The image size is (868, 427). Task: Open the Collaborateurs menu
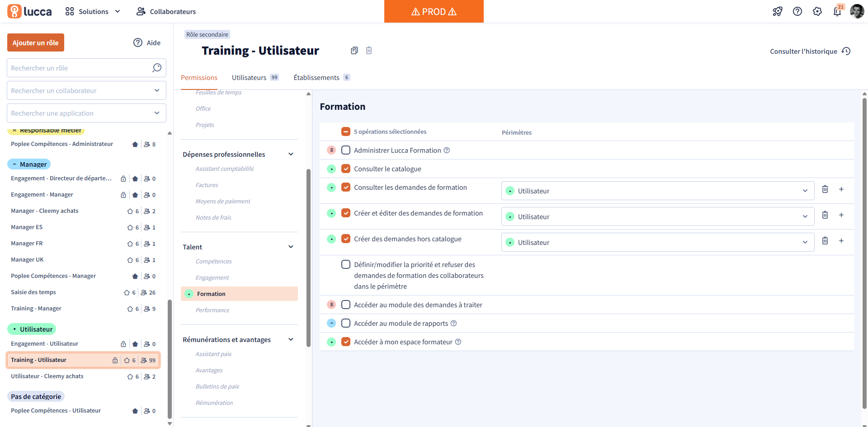[166, 11]
